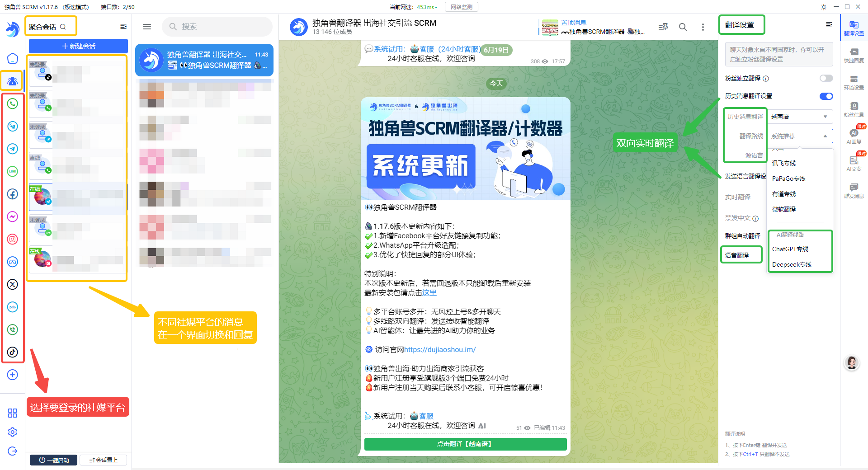Open the apps grid icon

(x=13, y=413)
